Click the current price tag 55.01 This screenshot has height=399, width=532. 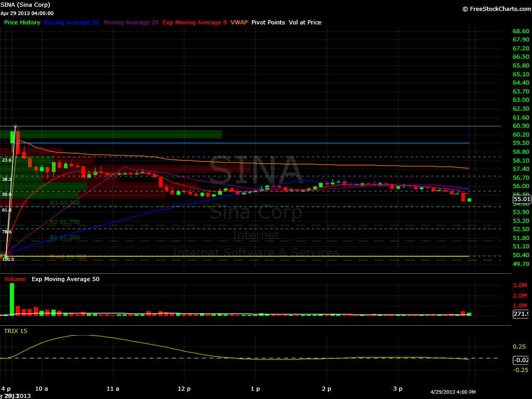click(522, 199)
